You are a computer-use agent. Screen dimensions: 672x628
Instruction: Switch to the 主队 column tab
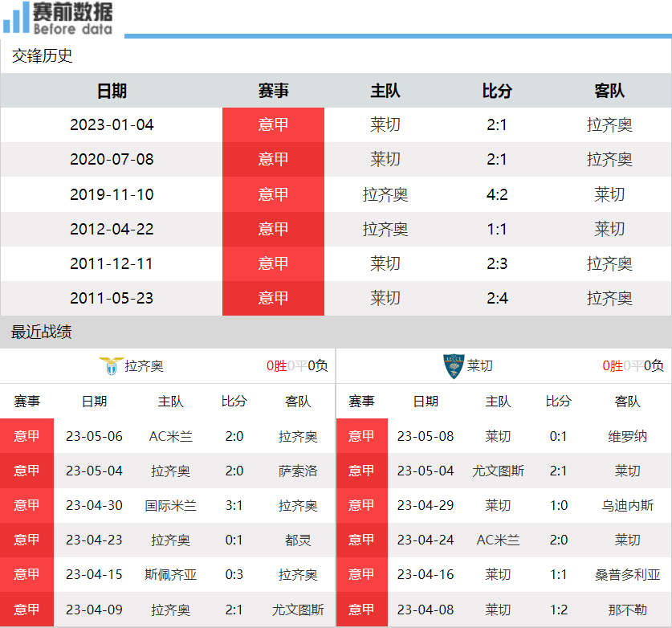point(385,91)
